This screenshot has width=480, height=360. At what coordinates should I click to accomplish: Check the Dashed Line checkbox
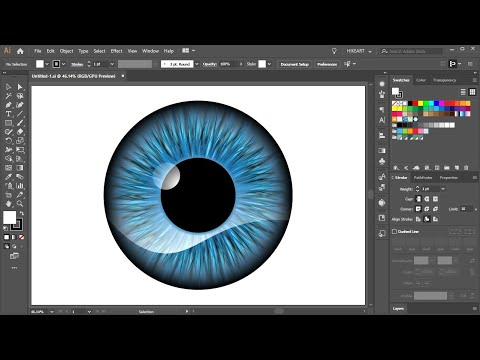pos(394,231)
